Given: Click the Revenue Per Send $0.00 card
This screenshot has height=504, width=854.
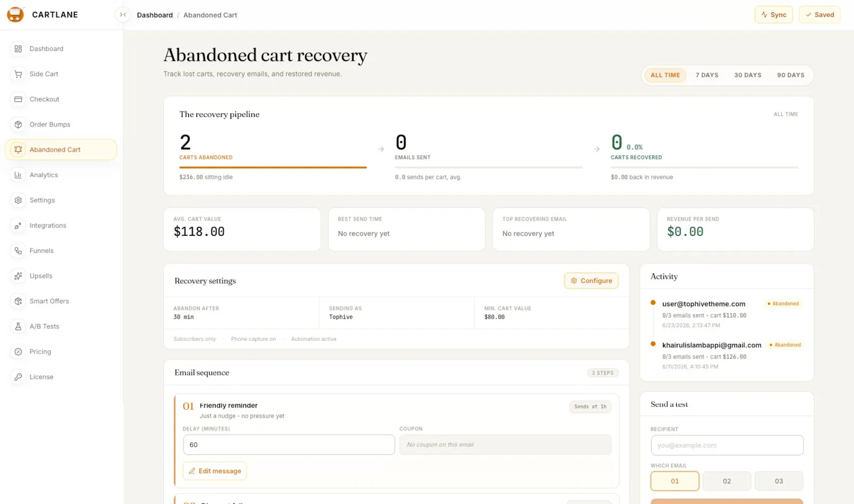Looking at the screenshot, I should [736, 229].
